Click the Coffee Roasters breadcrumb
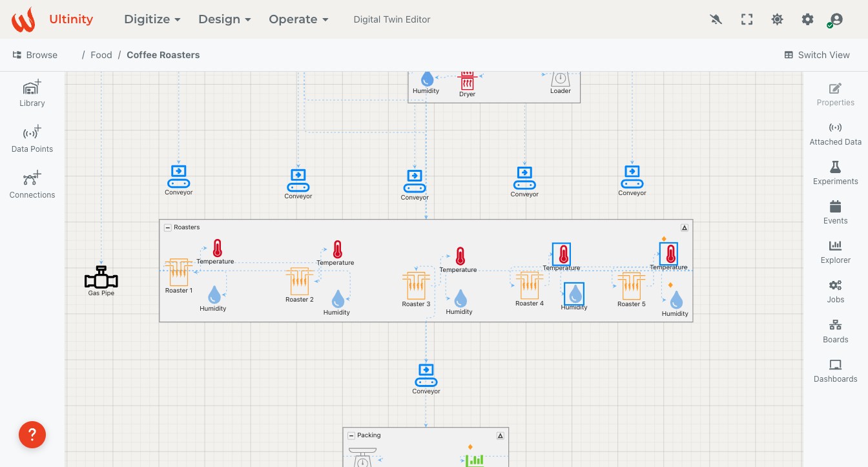Image resolution: width=868 pixels, height=467 pixels. (163, 55)
